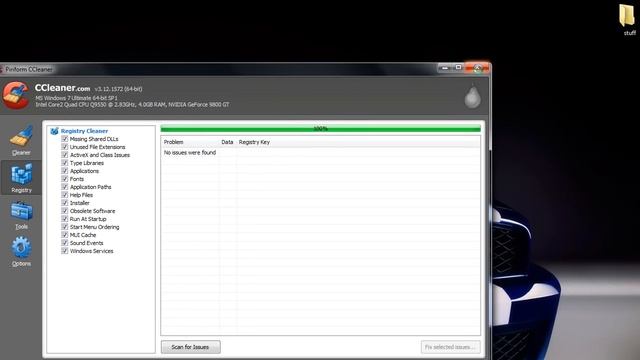The image size is (640, 360).
Task: Open the Options gear section
Action: pyautogui.click(x=21, y=251)
